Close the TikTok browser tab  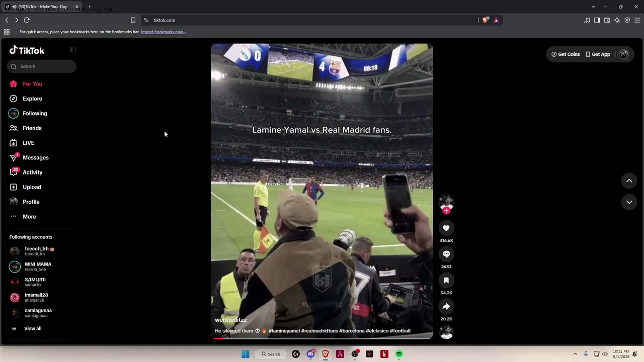[76, 7]
